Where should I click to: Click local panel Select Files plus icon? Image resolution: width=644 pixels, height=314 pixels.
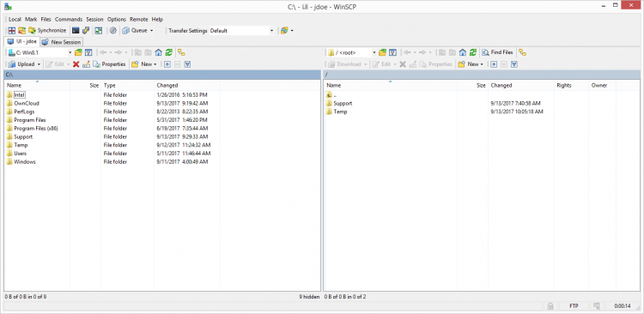pos(167,64)
